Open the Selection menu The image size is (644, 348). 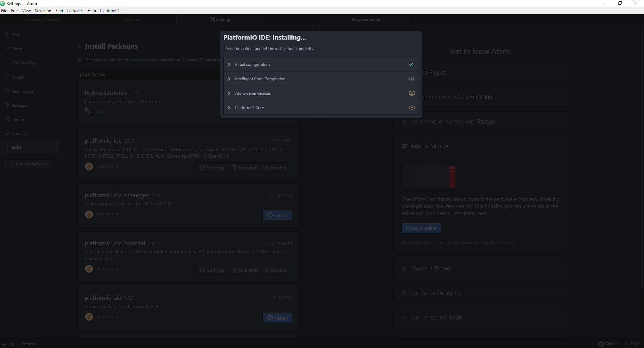pyautogui.click(x=43, y=11)
